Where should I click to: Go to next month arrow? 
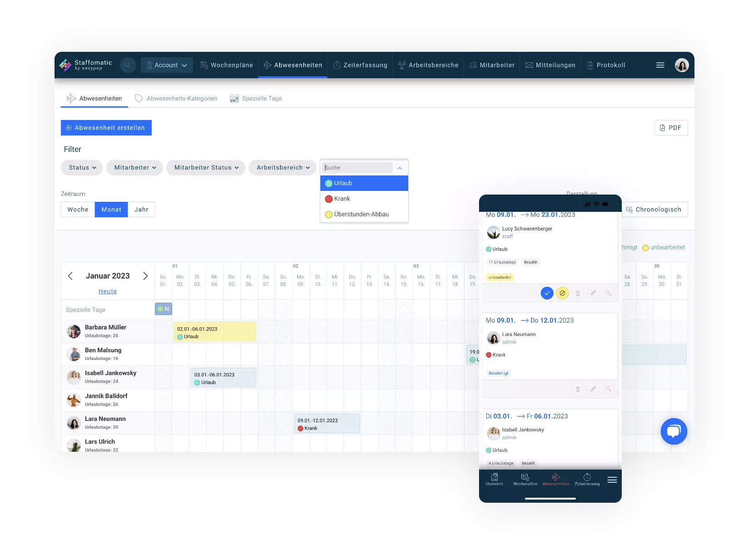coord(145,276)
